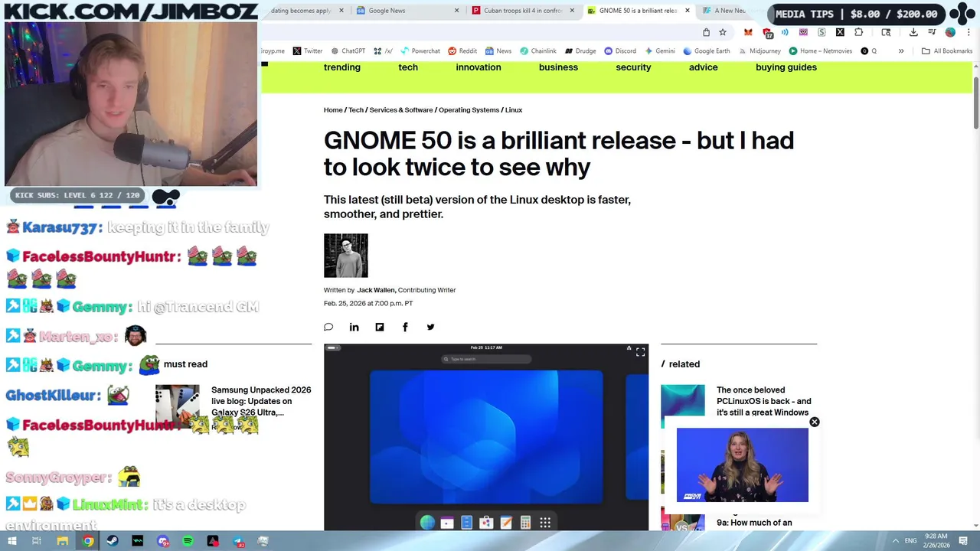Open the business section in site nav
Screen dimensions: 980x551
click(558, 67)
